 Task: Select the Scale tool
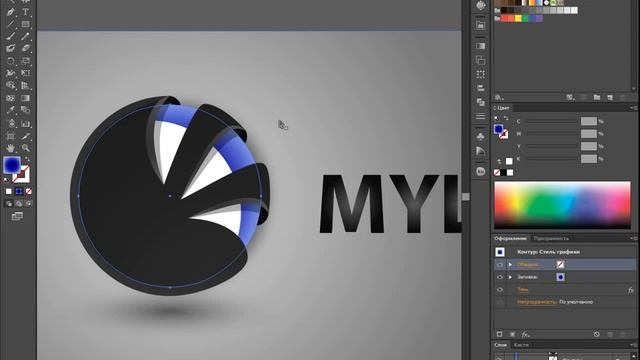coord(25,61)
